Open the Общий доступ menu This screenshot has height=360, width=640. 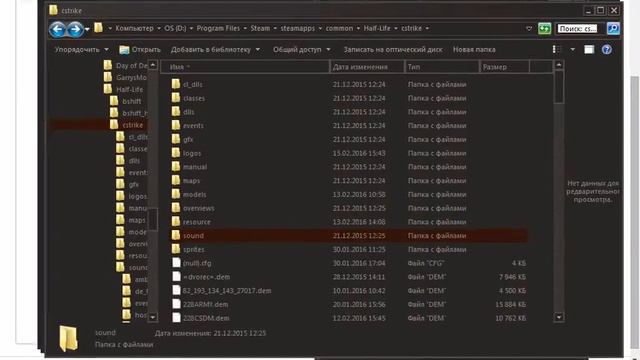[302, 49]
